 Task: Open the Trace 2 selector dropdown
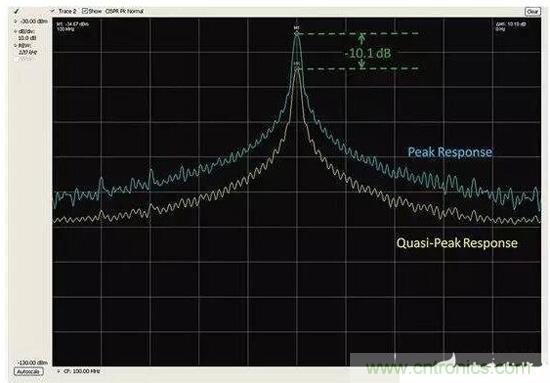(x=64, y=11)
